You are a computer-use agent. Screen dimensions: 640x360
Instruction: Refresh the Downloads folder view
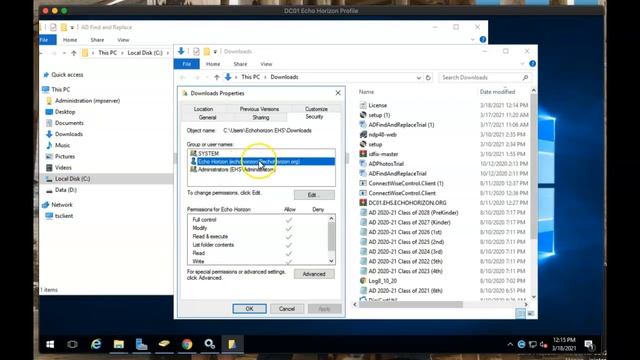tap(428, 78)
